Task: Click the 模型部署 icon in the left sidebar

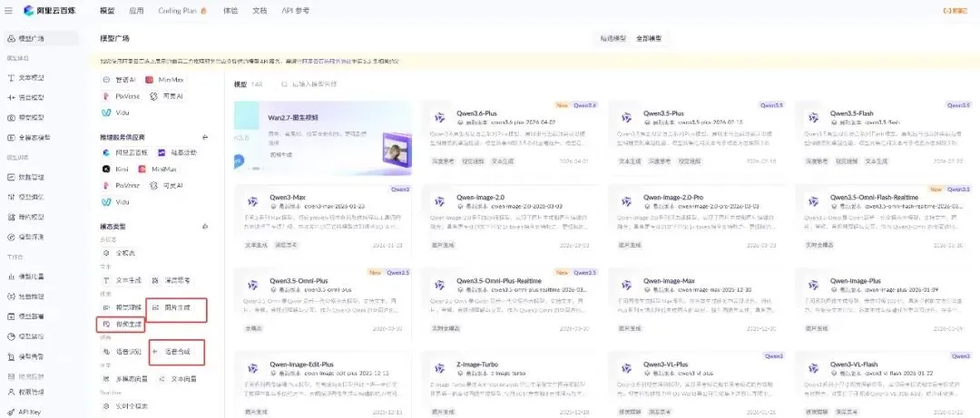Action: point(11,316)
